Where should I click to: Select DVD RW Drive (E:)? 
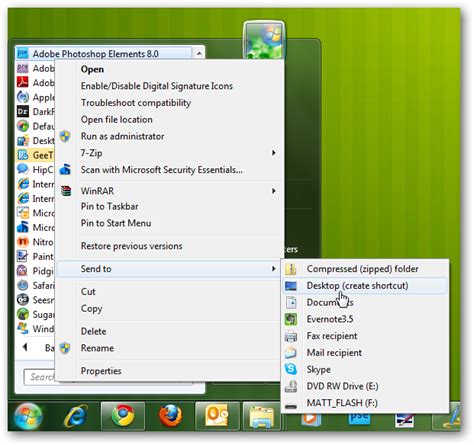[342, 386]
